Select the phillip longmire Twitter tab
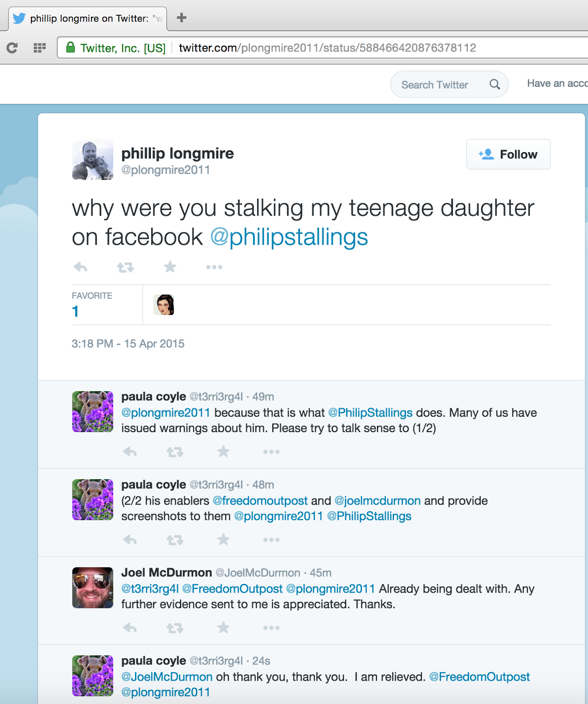The width and height of the screenshot is (588, 704). pyautogui.click(x=88, y=18)
